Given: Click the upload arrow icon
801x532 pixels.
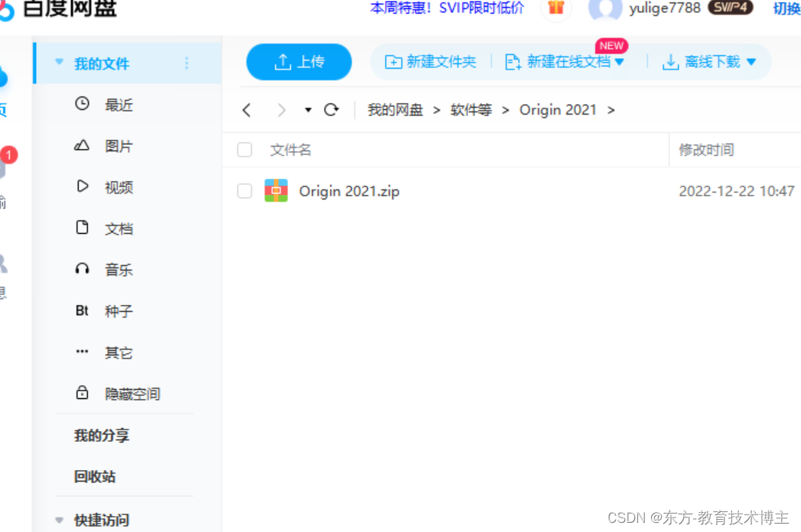Looking at the screenshot, I should pos(282,62).
